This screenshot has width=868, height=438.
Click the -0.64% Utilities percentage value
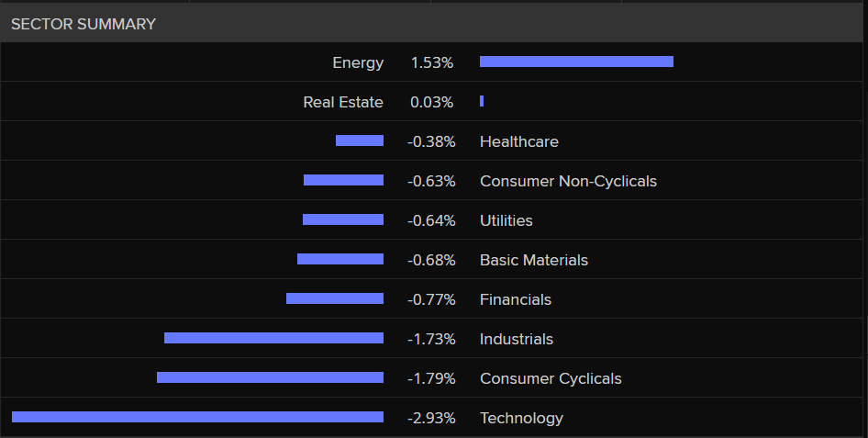[431, 220]
